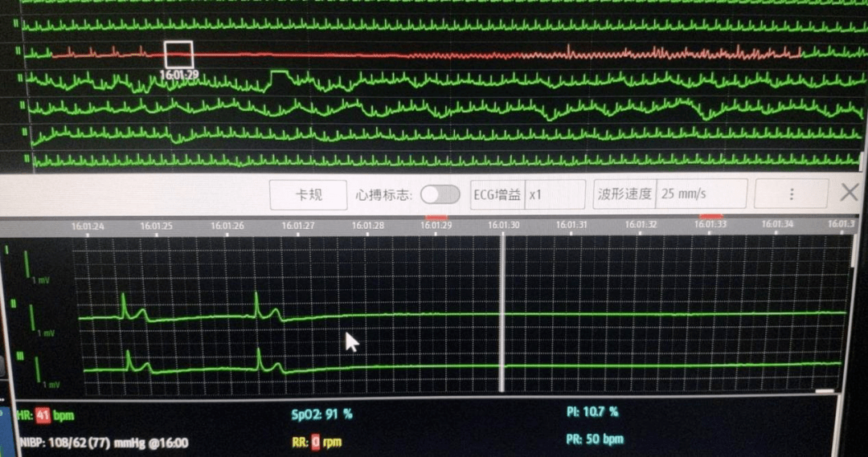The width and height of the screenshot is (868, 457).
Task: Open the ECG增益 x1 gain dropdown
Action: pyautogui.click(x=555, y=194)
